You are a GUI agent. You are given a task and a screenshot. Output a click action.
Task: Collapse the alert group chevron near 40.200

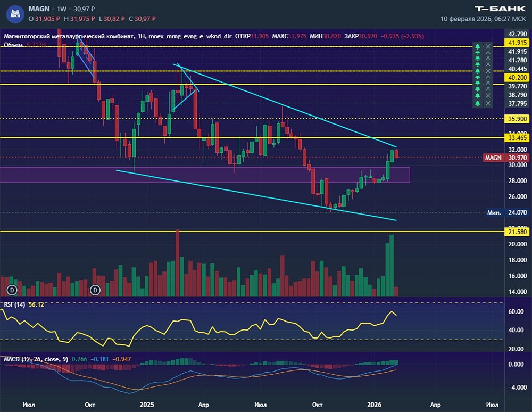[x=488, y=77]
